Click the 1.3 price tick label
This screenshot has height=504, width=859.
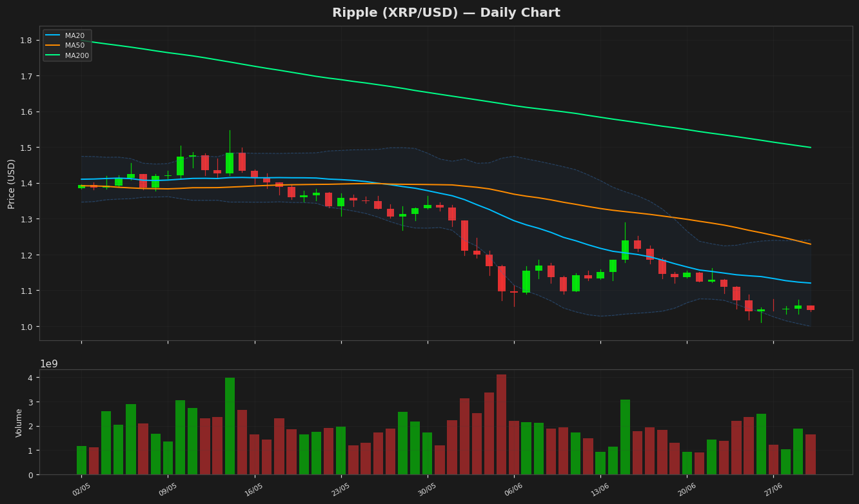tap(26, 219)
